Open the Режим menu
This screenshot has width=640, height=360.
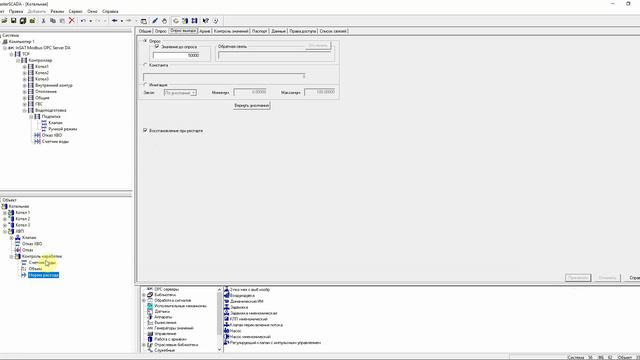tap(57, 11)
